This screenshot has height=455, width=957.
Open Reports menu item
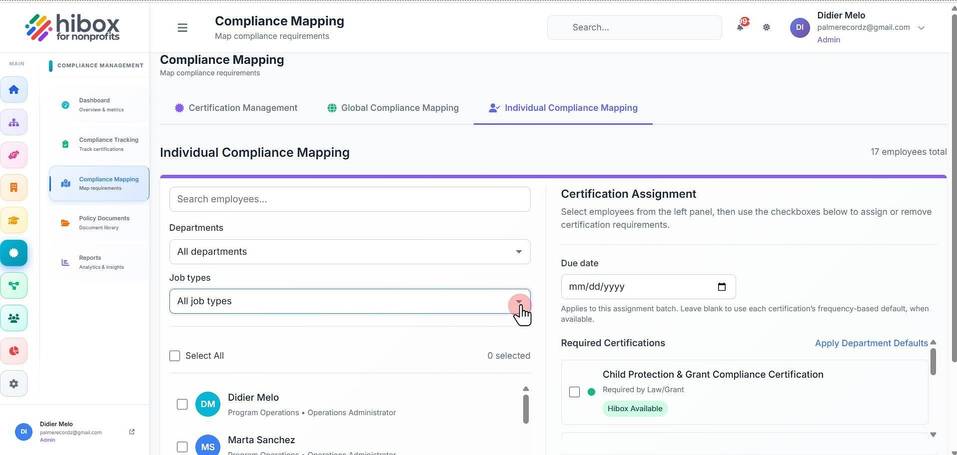pos(99,263)
